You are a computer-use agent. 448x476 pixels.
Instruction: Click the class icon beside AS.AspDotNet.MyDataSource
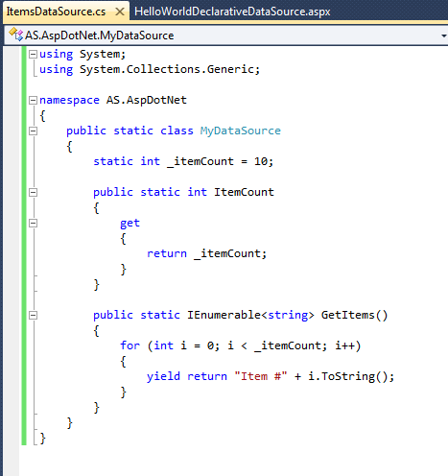[15, 35]
